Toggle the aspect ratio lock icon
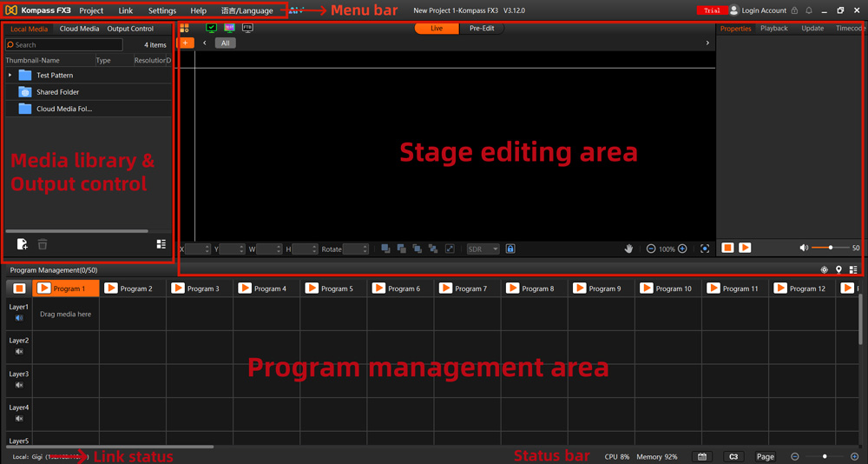868x464 pixels. pyautogui.click(x=510, y=249)
